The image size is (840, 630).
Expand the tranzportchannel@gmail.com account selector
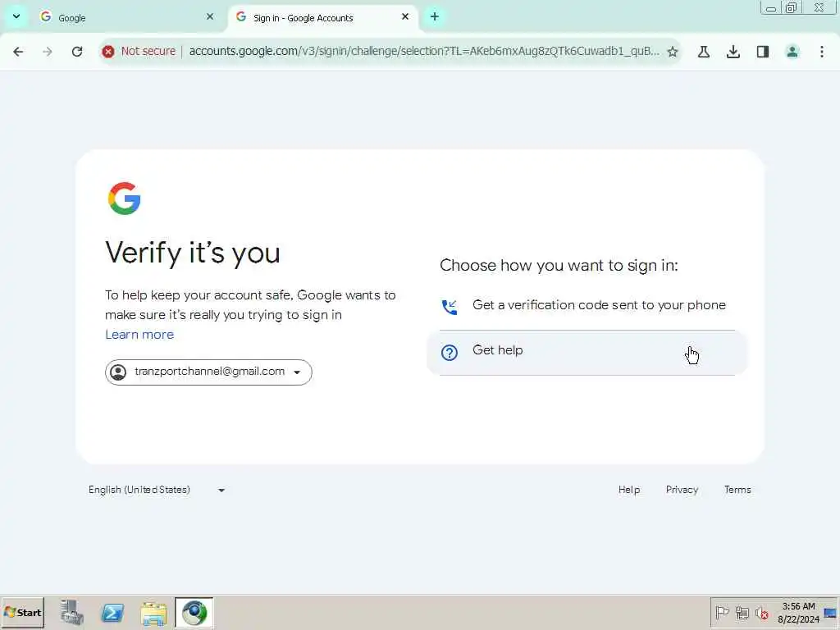point(208,372)
